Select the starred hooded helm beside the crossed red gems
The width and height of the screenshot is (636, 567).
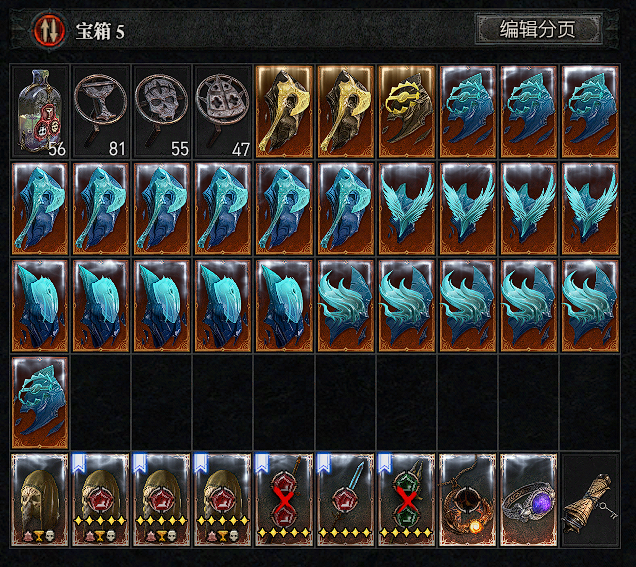pos(223,500)
